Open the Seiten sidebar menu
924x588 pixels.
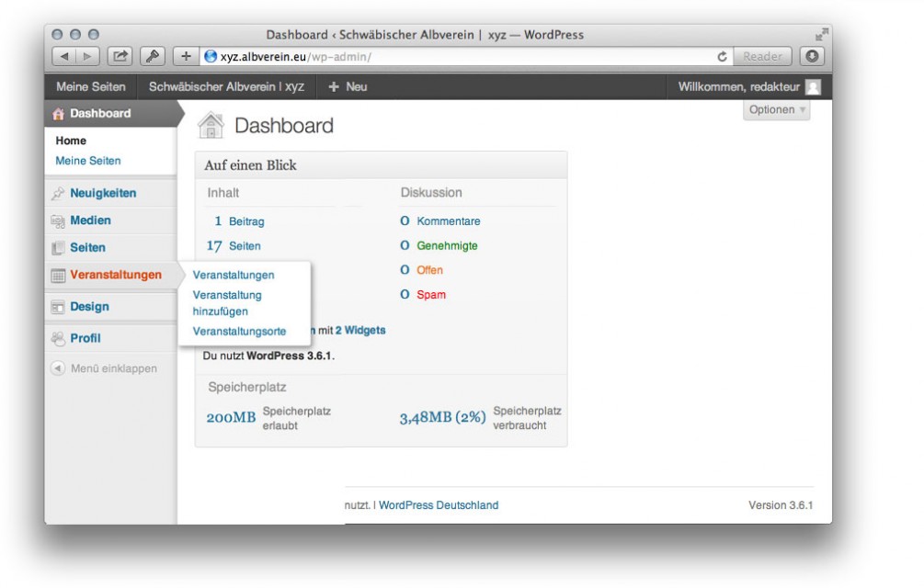click(88, 247)
